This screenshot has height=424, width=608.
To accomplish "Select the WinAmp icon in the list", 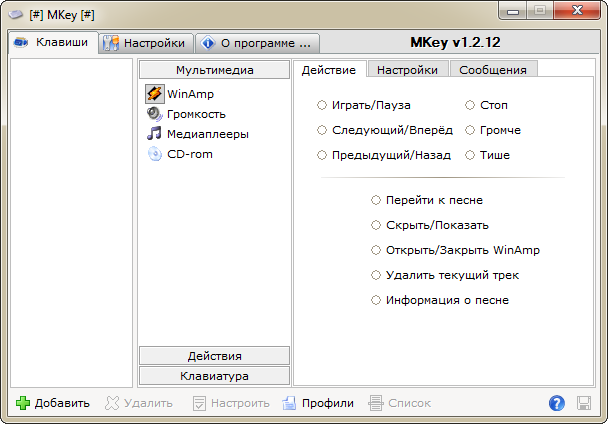I will pyautogui.click(x=154, y=94).
